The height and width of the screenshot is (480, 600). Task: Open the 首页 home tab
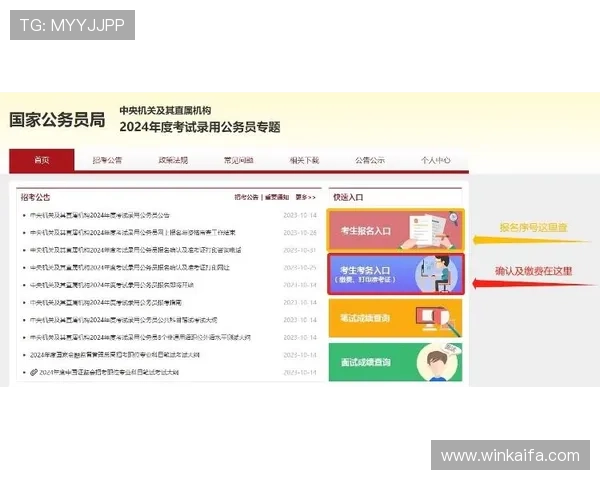click(42, 160)
